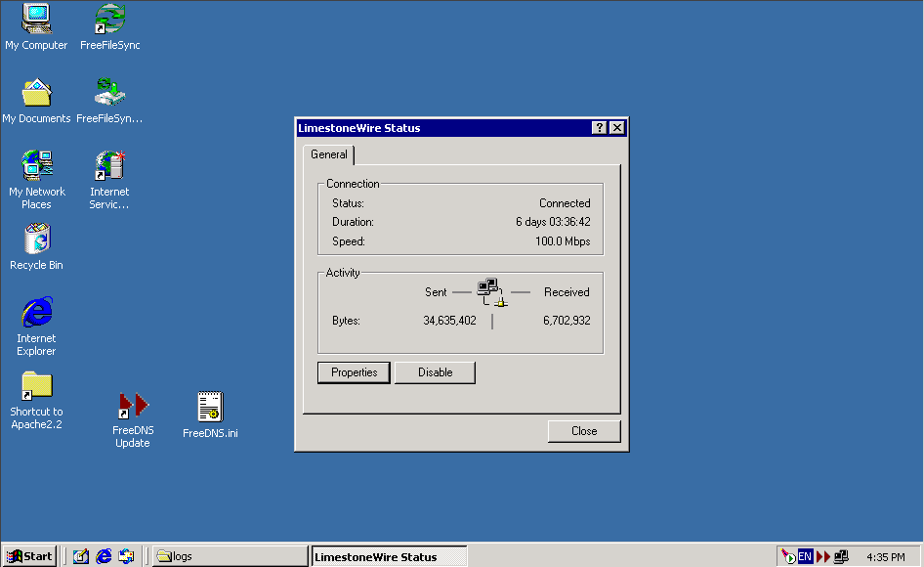Click the 4:35 PM system clock
924x567 pixels.
point(885,557)
